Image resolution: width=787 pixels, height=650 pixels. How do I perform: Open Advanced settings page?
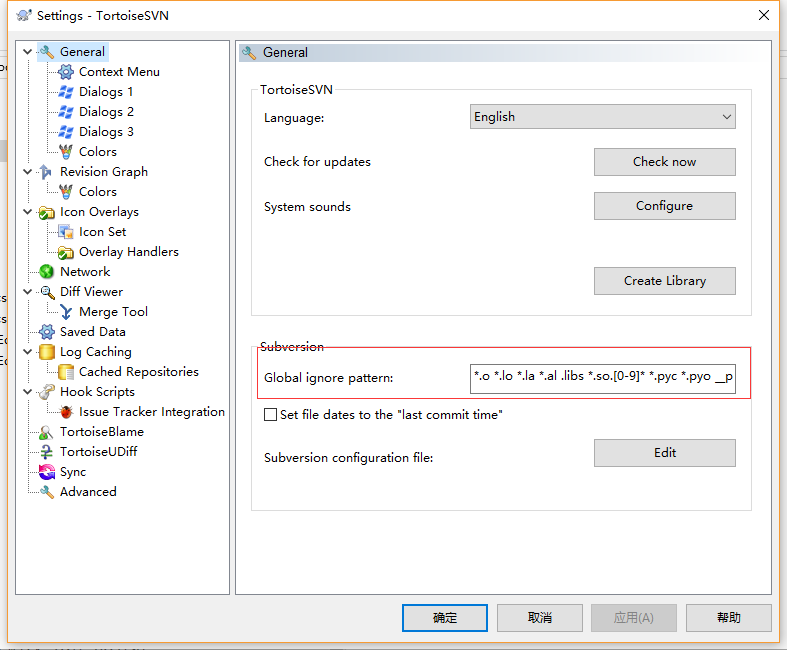pyautogui.click(x=88, y=492)
